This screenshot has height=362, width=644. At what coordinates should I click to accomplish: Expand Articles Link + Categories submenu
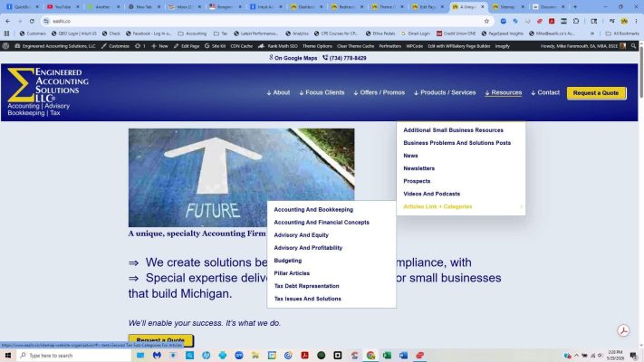(x=437, y=206)
